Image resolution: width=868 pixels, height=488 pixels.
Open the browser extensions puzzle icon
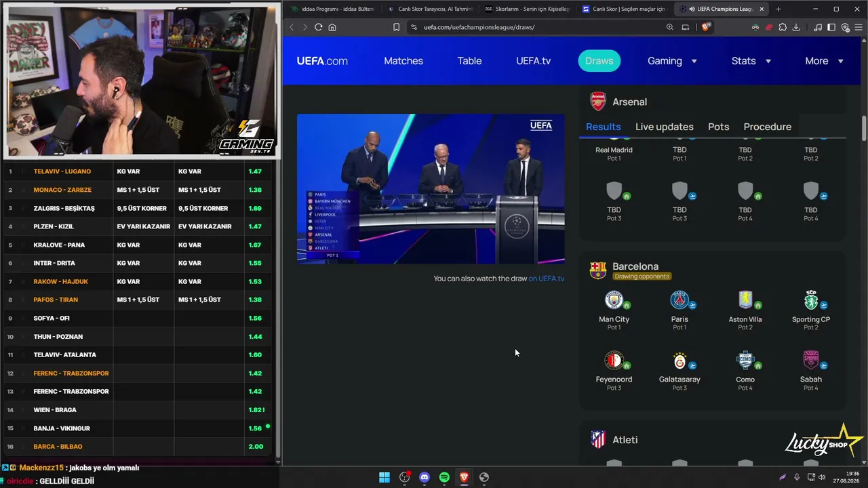point(783,27)
